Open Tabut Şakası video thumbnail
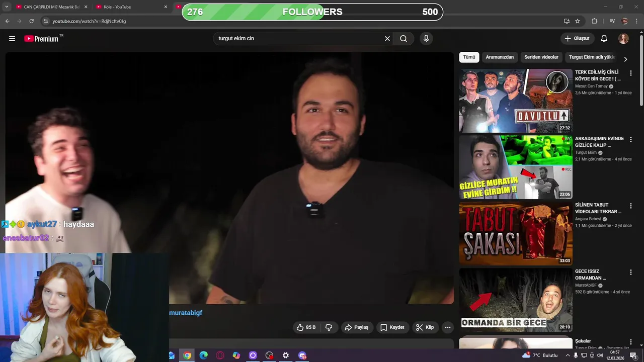 (x=516, y=233)
